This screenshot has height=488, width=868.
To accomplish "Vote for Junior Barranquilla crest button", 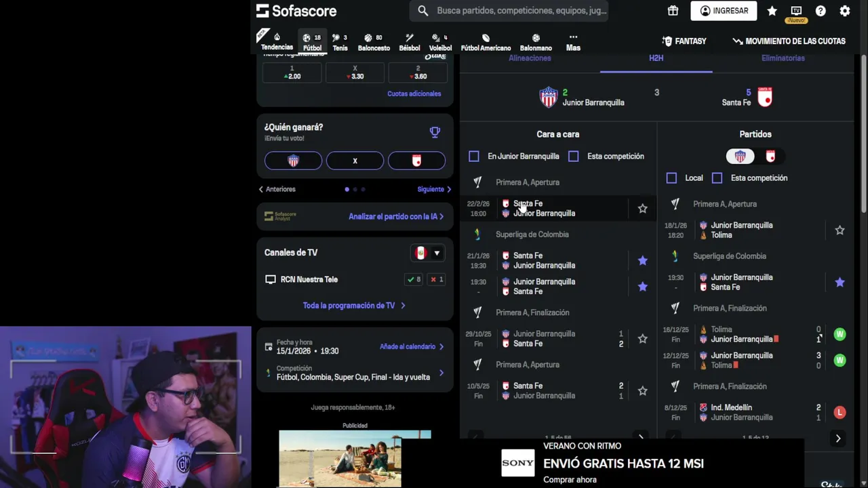I will click(294, 161).
